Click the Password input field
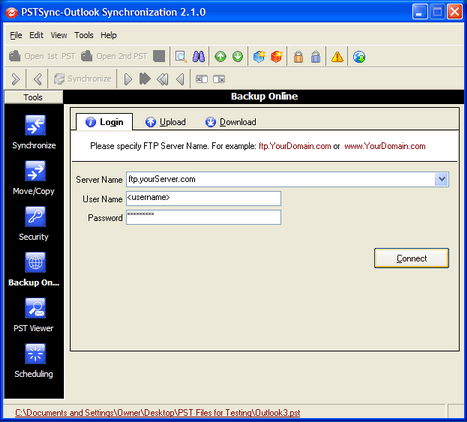467x422 pixels. [204, 217]
